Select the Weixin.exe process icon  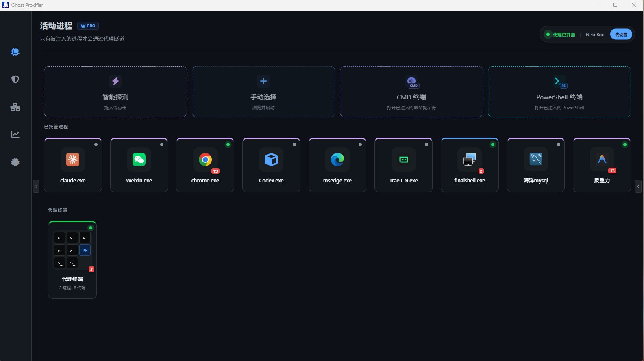[x=139, y=160]
